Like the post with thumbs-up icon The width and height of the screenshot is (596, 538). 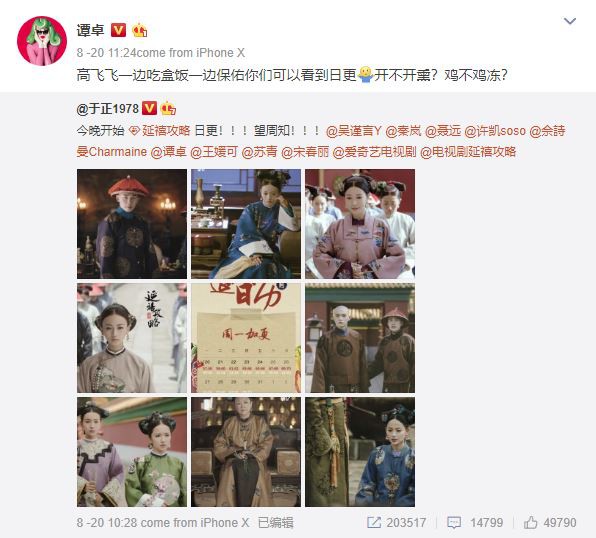[531, 522]
